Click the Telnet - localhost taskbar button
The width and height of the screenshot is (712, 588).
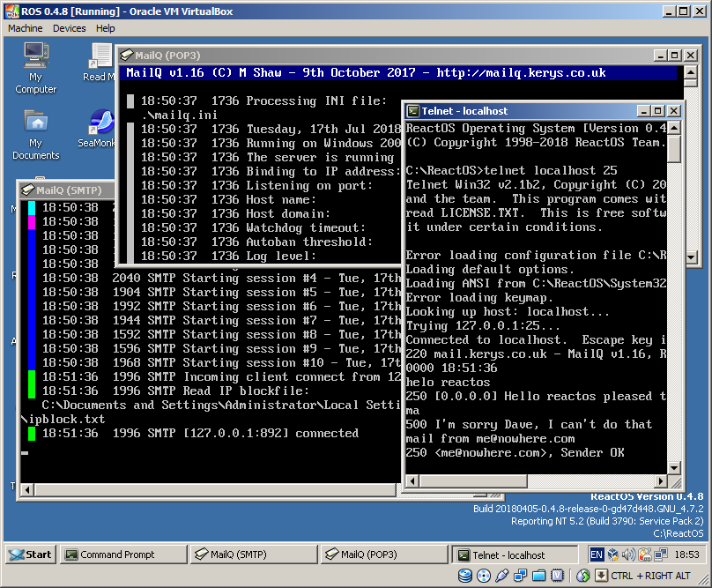[x=515, y=555]
